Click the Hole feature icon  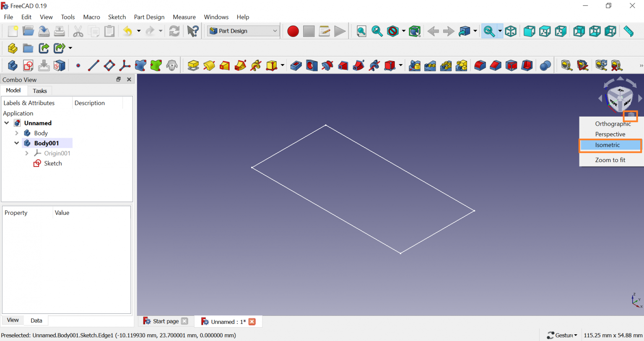[312, 66]
